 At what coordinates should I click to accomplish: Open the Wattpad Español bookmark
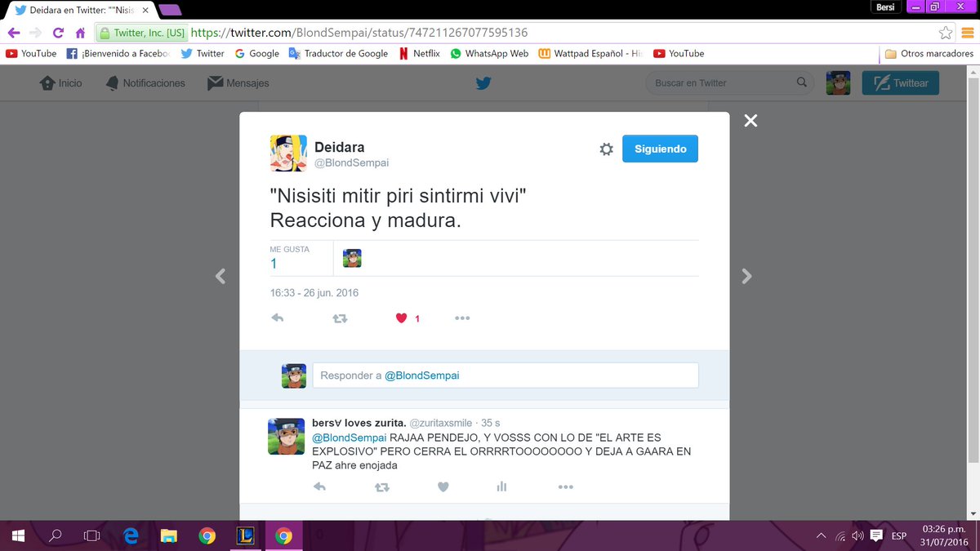pyautogui.click(x=590, y=53)
